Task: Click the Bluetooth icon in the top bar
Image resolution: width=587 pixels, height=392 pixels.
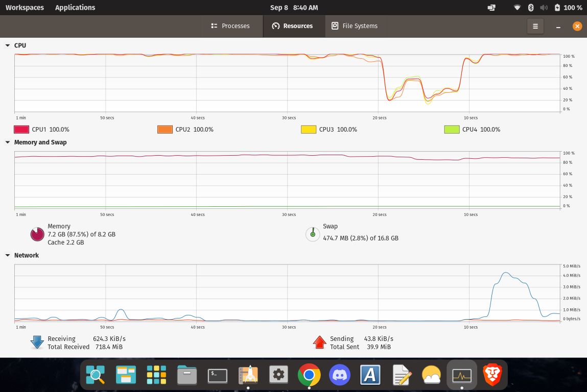Action: coord(530,8)
